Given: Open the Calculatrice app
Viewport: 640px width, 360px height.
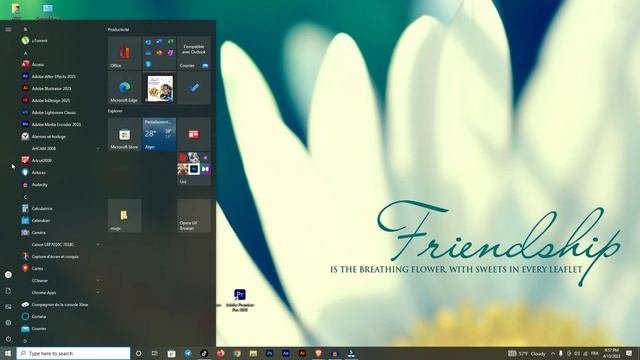Looking at the screenshot, I should click(x=61, y=209).
